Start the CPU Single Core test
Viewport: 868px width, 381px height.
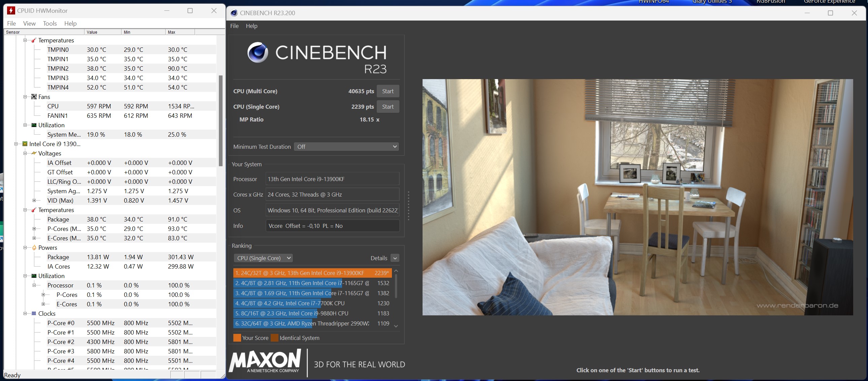pos(388,107)
